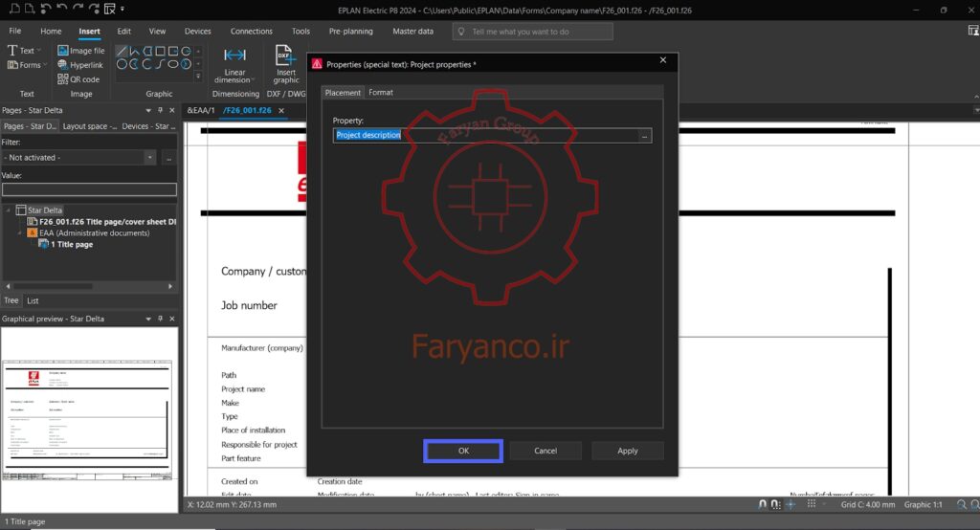Image resolution: width=980 pixels, height=530 pixels.
Task: Click the close-project table icon in quick access
Action: (x=110, y=9)
